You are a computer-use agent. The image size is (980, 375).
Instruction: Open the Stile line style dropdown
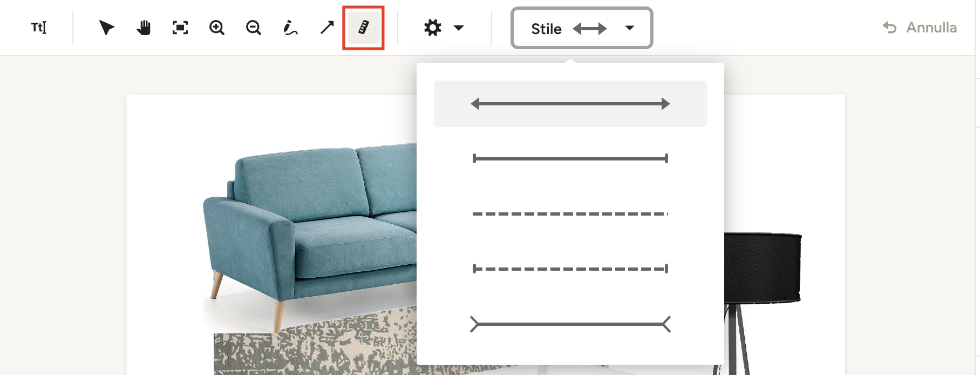tap(582, 28)
